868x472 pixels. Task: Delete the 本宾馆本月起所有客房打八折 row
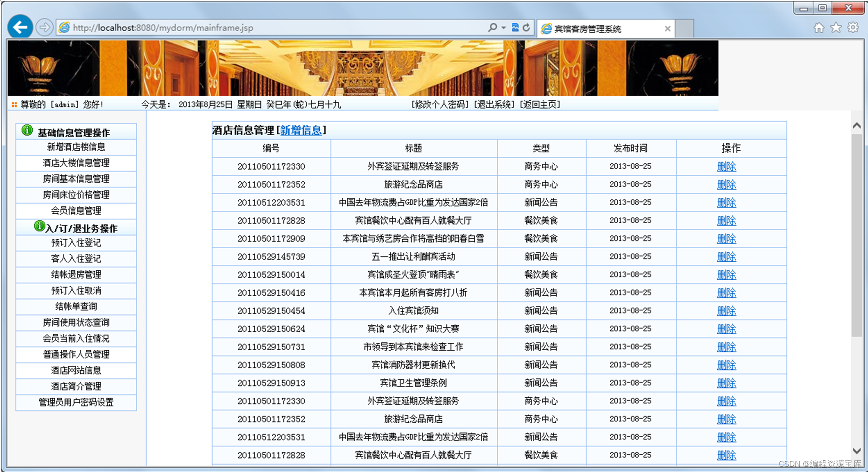point(726,293)
